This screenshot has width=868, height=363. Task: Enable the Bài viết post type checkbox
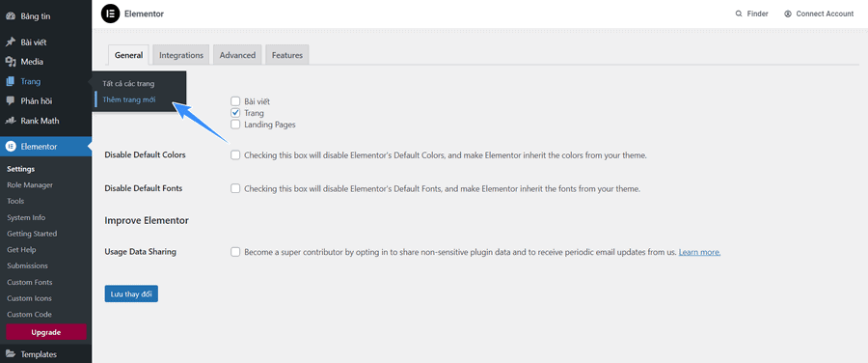tap(235, 101)
